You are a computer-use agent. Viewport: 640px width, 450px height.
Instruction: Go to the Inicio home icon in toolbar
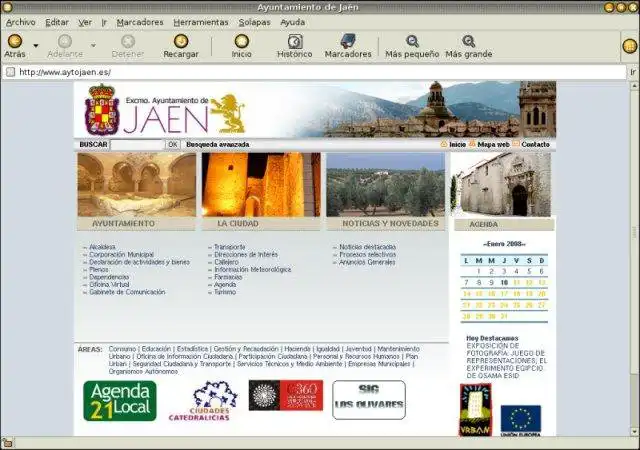click(241, 41)
